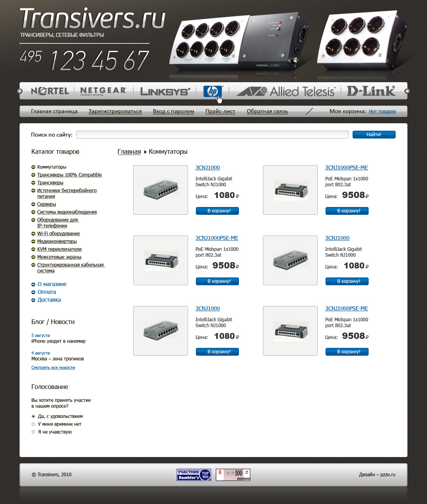Click third-row 3CNJ1000PSE-ME product thumbnail
Image resolution: width=427 pixels, height=504 pixels.
(290, 331)
